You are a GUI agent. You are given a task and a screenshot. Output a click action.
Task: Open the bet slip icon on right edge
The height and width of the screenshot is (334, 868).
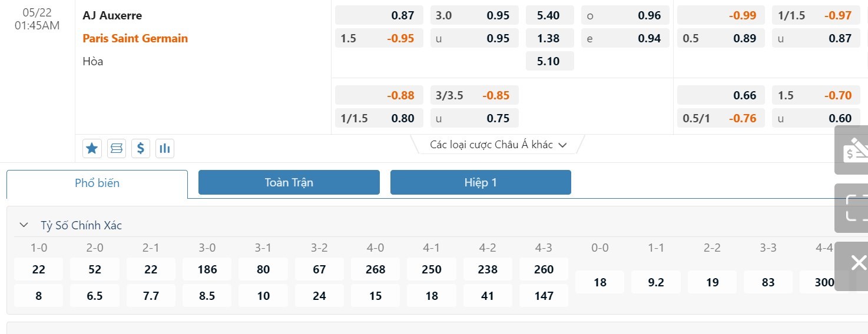coord(853,149)
